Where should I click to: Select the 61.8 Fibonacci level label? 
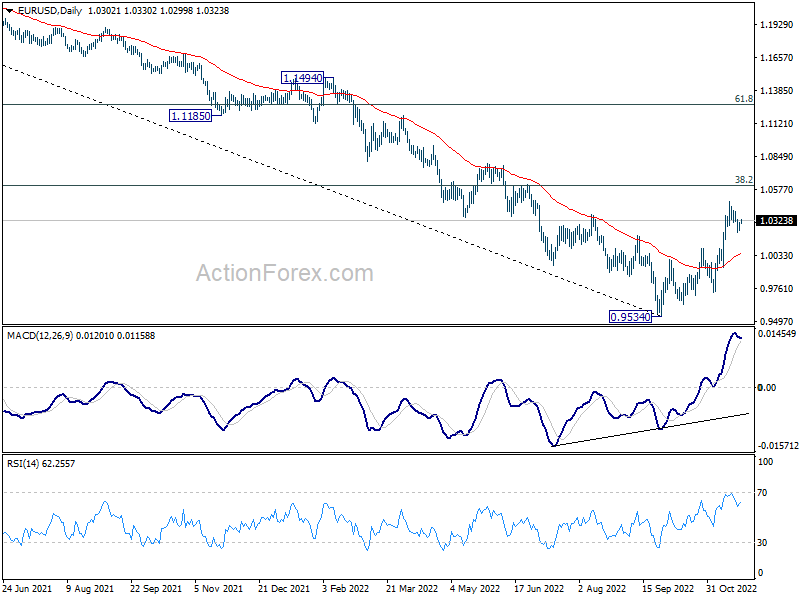[x=743, y=99]
